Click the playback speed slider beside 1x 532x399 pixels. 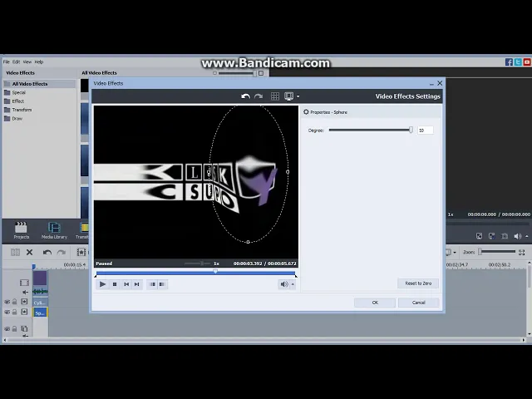coord(198,264)
